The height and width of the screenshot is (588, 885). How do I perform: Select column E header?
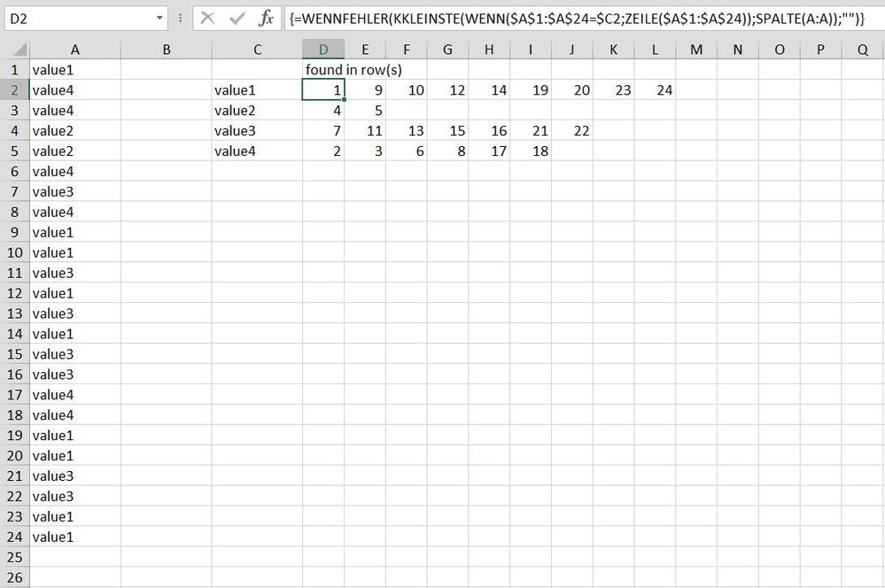click(x=365, y=50)
